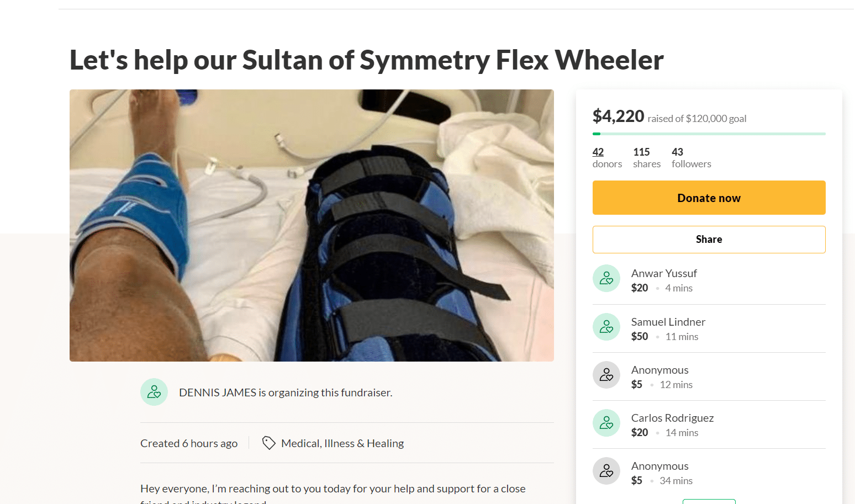Click the fundraising goal progress bar

(709, 134)
